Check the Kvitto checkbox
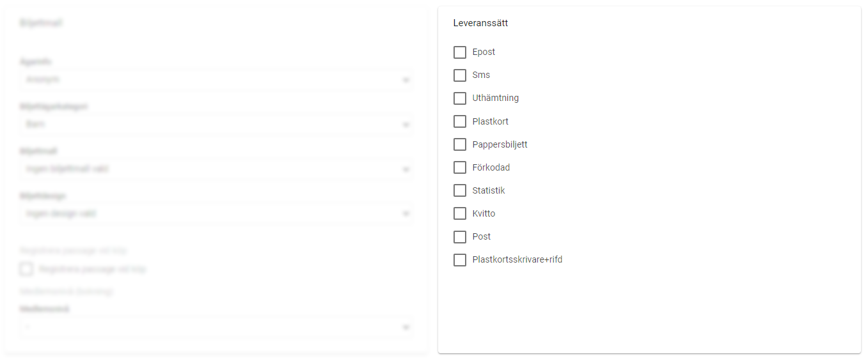 [x=459, y=213]
